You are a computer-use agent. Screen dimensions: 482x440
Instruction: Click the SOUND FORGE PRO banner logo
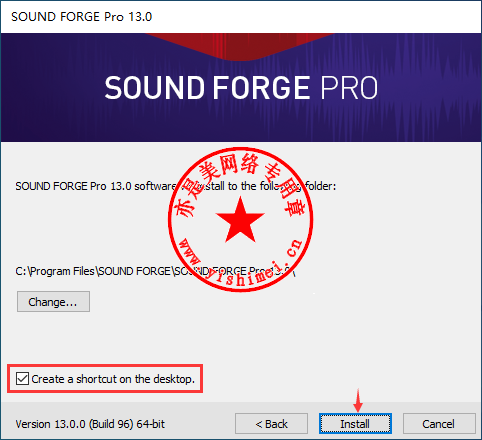click(x=241, y=88)
